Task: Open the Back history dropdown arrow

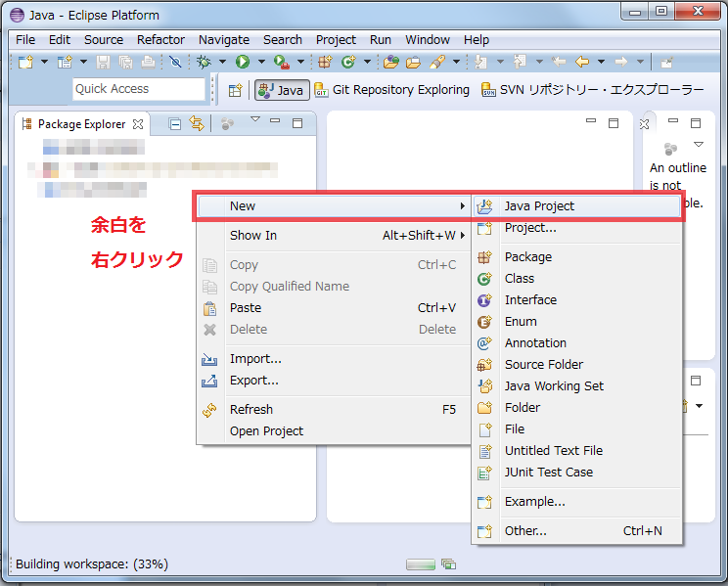Action: pos(601,62)
